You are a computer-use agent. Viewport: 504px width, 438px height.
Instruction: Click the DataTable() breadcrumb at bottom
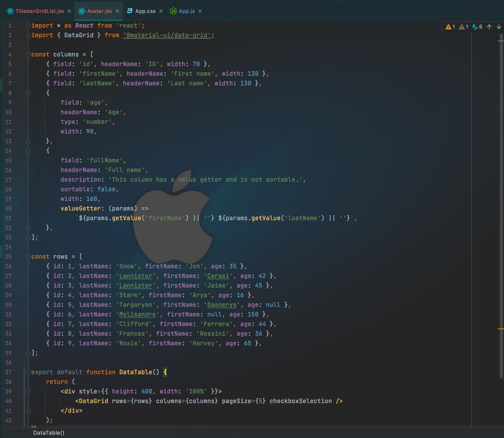click(x=49, y=432)
